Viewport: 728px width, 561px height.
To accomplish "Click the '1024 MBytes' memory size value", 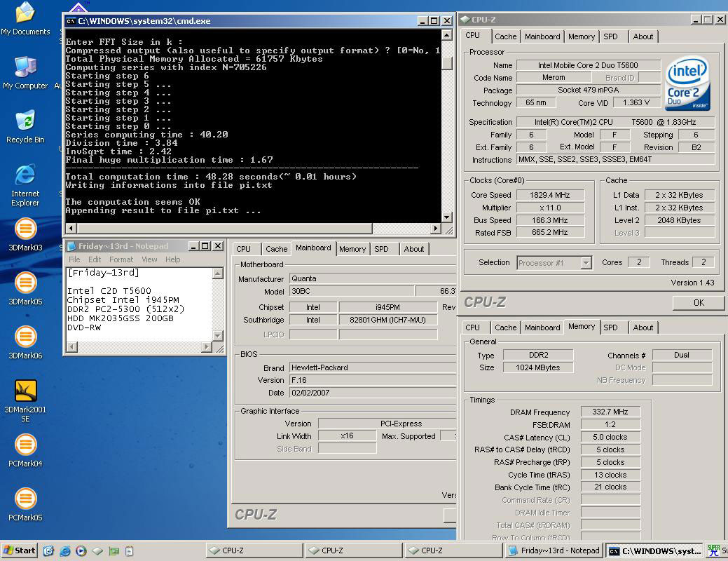I will point(538,367).
